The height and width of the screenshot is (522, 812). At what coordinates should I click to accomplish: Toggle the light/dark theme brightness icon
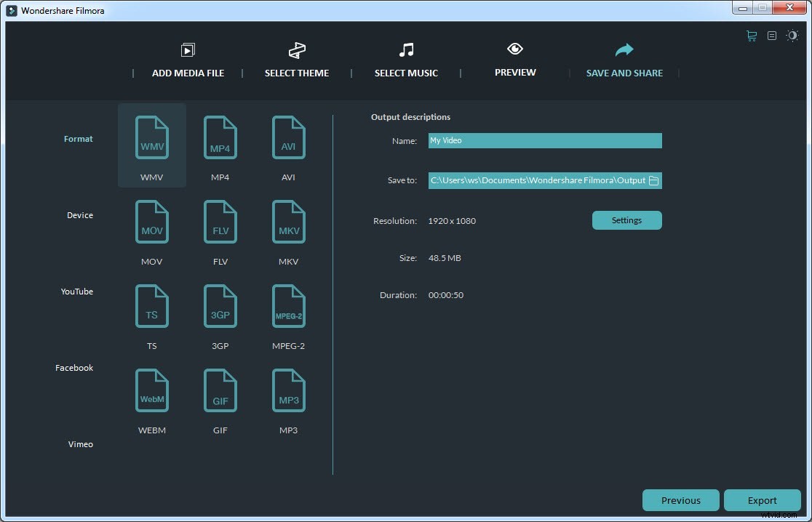pyautogui.click(x=792, y=35)
